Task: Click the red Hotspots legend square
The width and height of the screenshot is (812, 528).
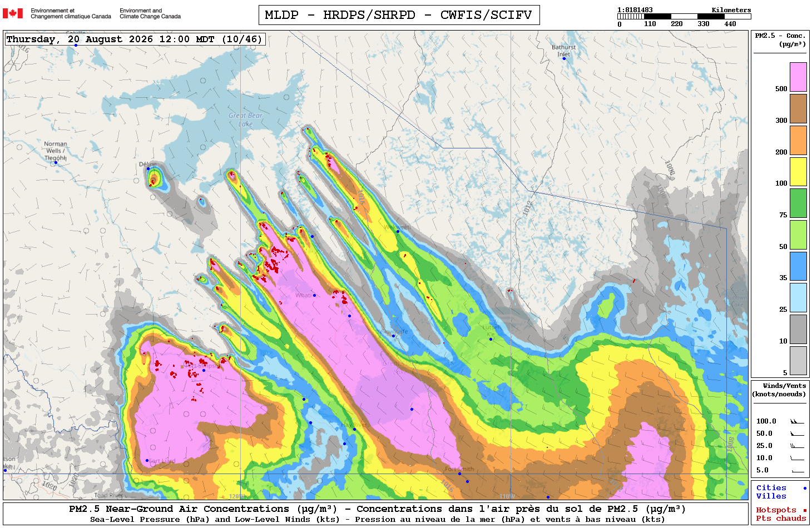Action: (x=804, y=510)
